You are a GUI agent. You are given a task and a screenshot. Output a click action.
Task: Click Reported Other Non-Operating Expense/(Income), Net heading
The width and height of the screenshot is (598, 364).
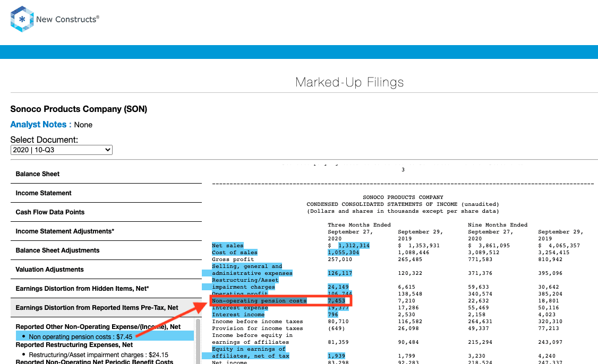click(x=98, y=327)
